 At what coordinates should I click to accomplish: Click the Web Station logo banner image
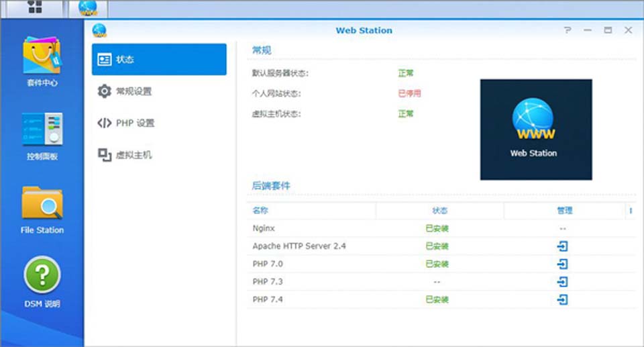click(535, 130)
